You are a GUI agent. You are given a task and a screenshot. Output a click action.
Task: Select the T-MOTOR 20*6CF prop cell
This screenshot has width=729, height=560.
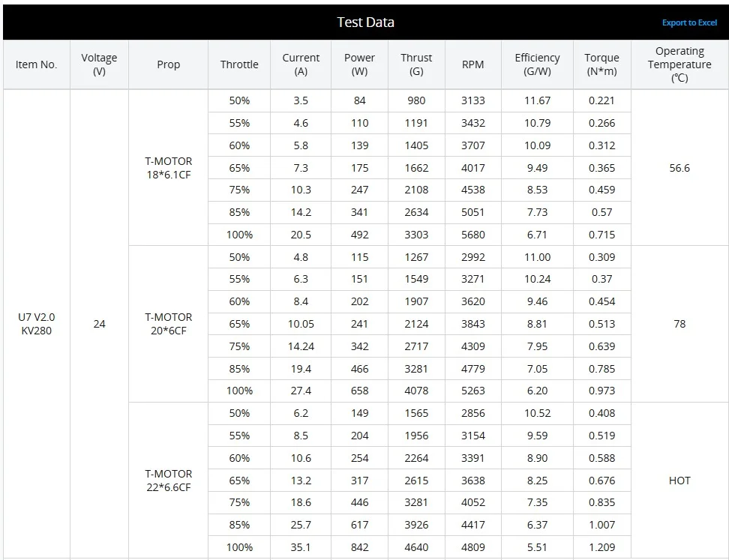coord(168,324)
